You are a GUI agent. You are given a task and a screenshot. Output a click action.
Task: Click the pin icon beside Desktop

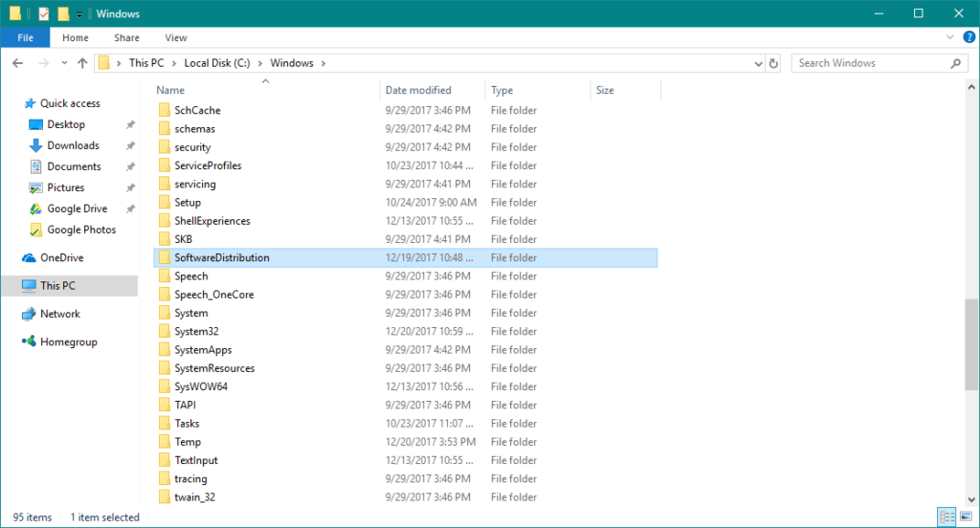coord(130,124)
